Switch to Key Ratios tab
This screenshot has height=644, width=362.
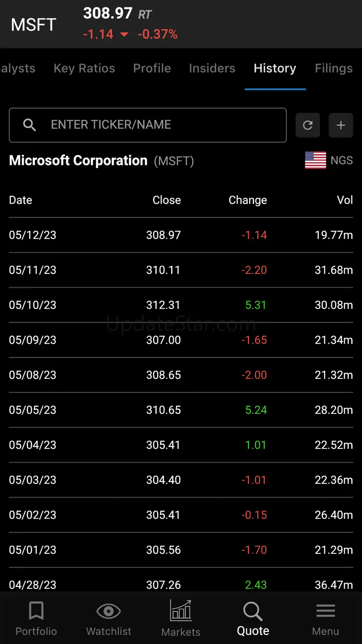pos(84,68)
